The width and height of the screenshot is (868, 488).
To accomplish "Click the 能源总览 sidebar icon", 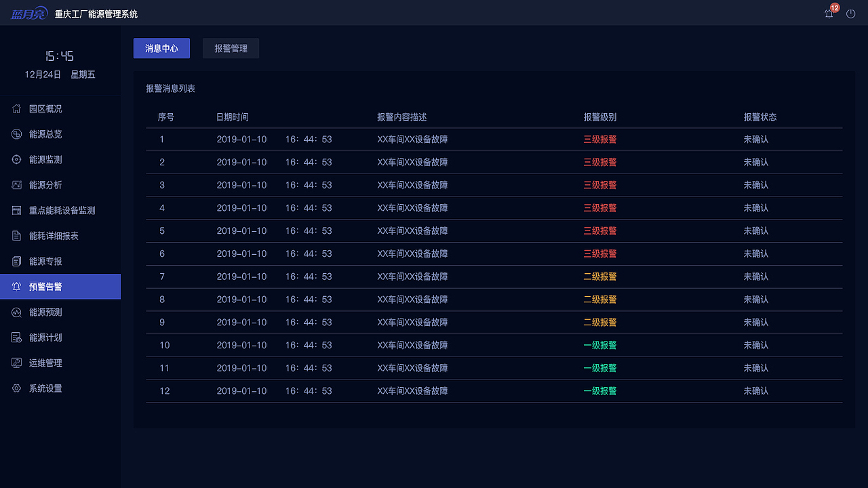I will point(17,134).
